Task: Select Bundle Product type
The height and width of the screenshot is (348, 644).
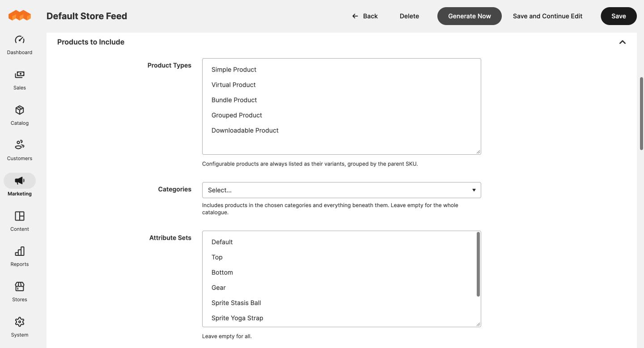Action: [341, 100]
